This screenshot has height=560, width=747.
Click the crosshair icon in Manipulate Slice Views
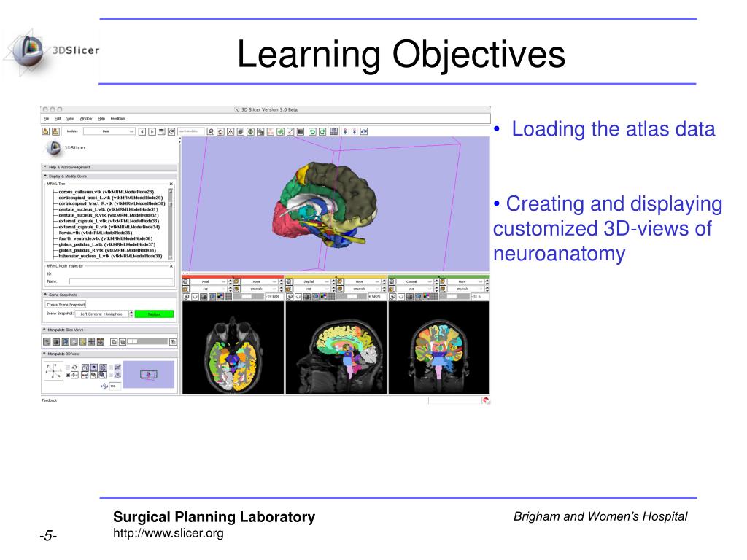tap(91, 341)
